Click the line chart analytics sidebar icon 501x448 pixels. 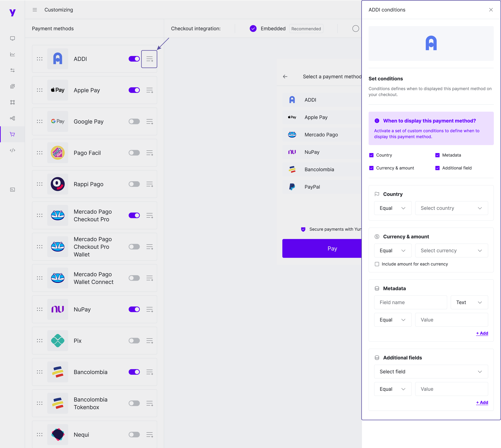coord(13,54)
